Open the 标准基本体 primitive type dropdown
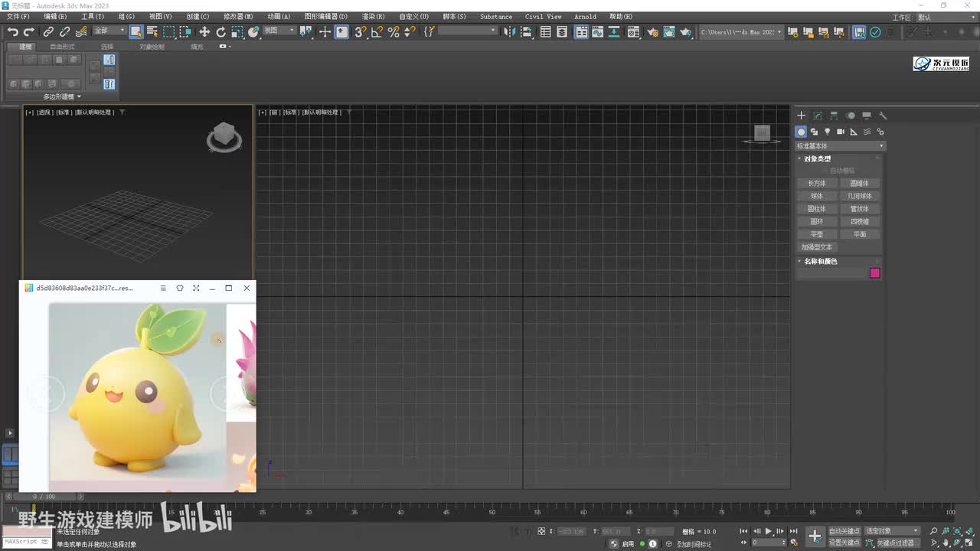Screen dimensions: 980x551 pyautogui.click(x=840, y=145)
